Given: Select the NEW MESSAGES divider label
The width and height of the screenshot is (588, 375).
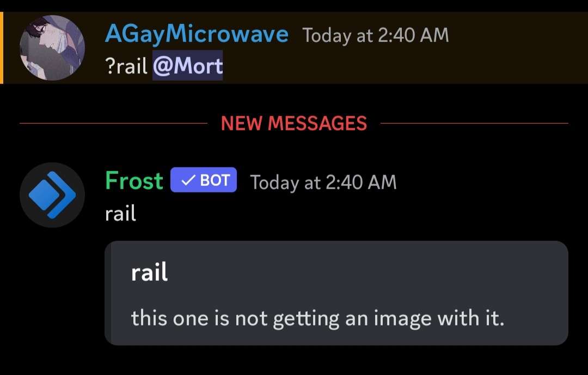Looking at the screenshot, I should 293,123.
